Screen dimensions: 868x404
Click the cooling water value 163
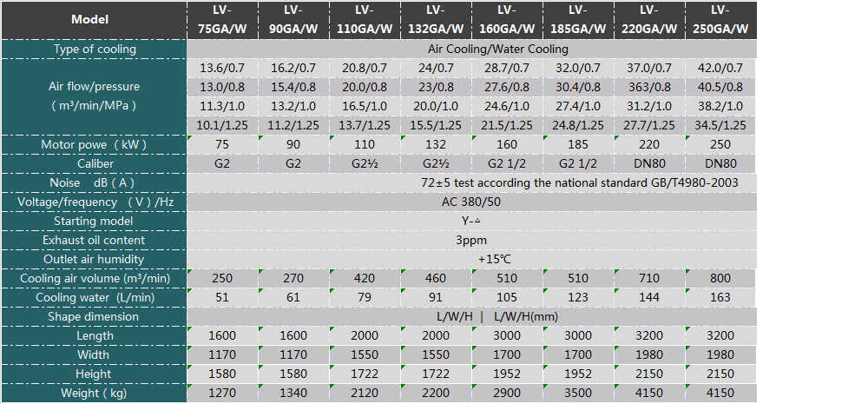[720, 298]
